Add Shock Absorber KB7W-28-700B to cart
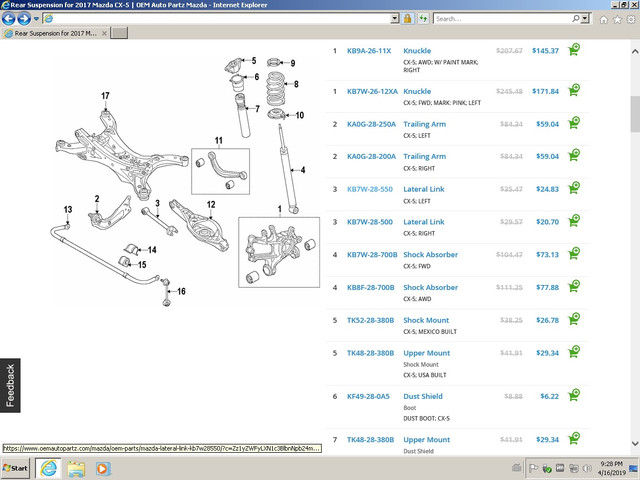Image resolution: width=640 pixels, height=480 pixels. pos(574,253)
